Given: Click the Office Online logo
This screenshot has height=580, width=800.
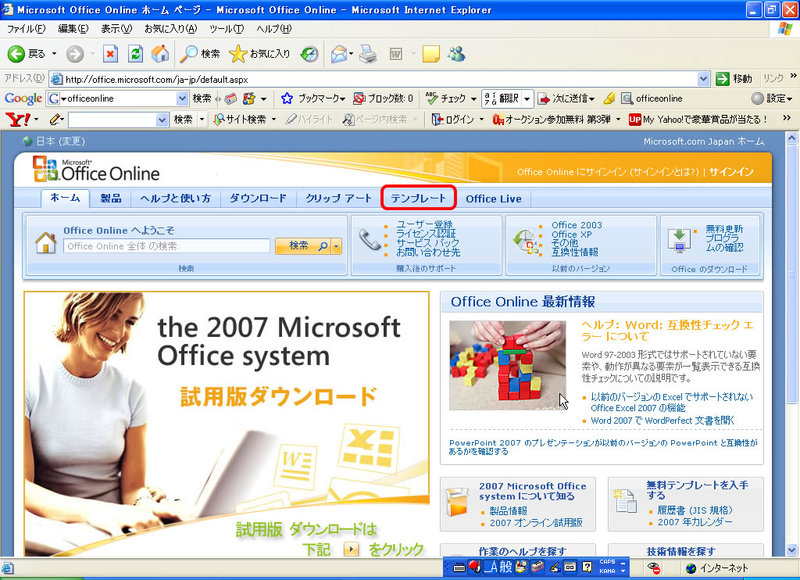Looking at the screenshot, I should coord(96,169).
